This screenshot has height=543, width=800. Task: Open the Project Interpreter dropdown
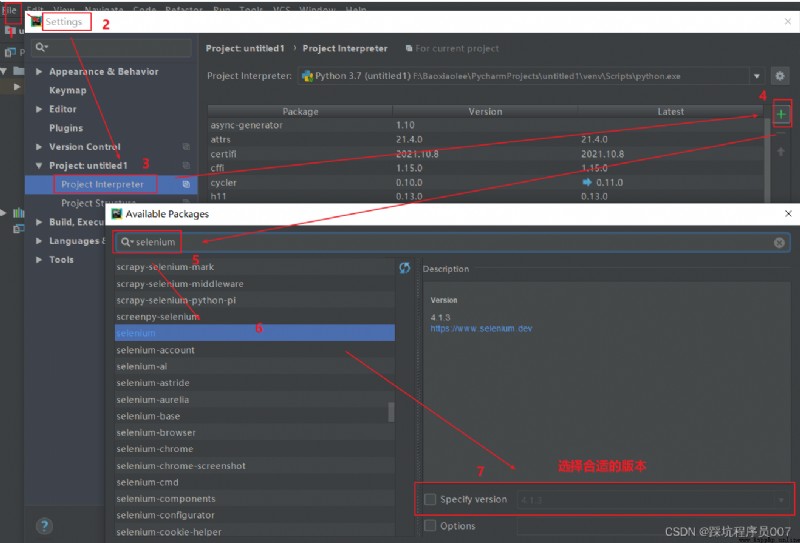click(757, 76)
